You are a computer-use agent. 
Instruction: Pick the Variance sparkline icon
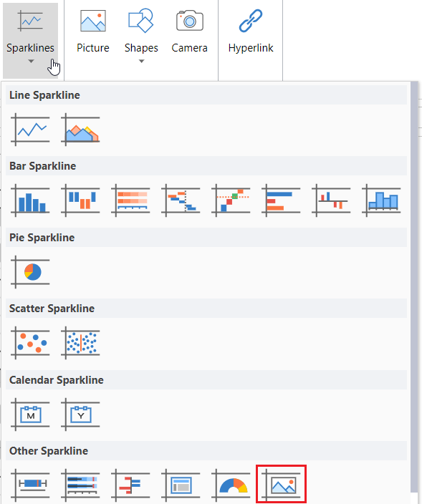(331, 200)
